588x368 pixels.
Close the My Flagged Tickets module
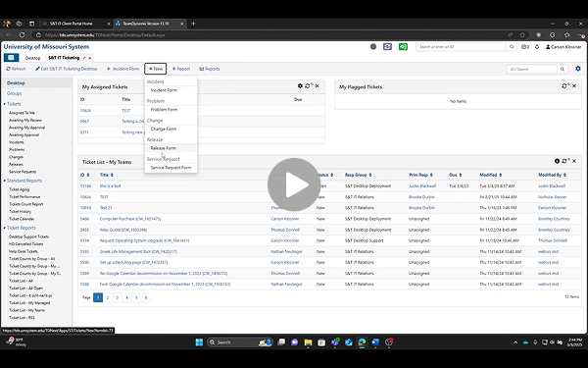point(574,86)
